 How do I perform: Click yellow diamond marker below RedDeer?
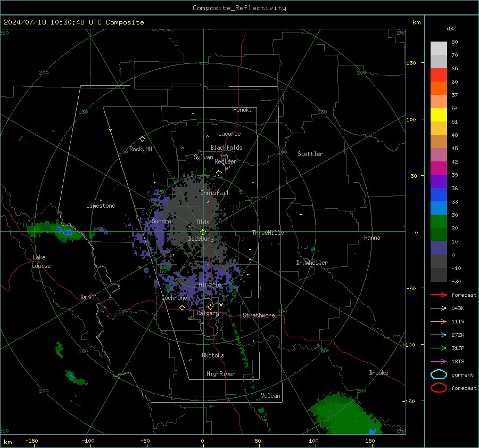click(219, 173)
